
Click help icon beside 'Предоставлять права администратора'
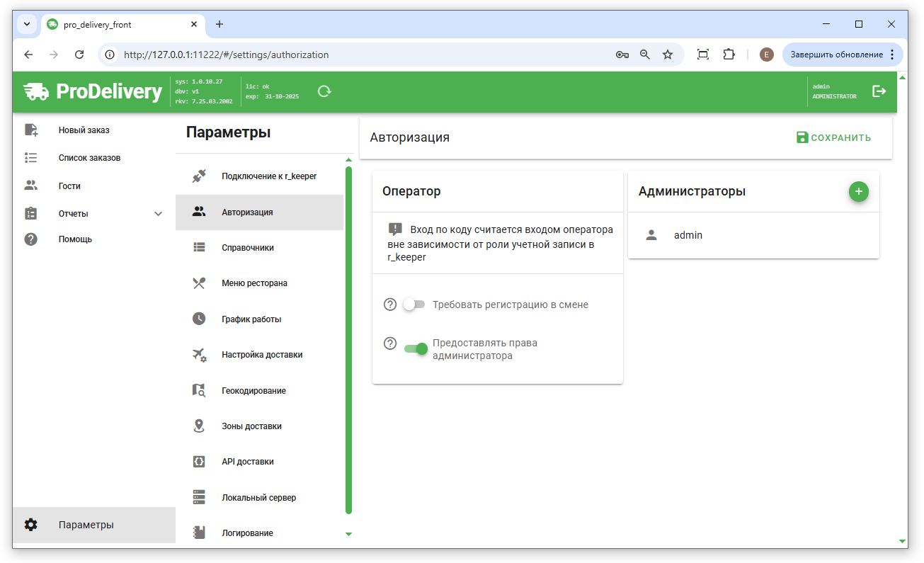(390, 343)
